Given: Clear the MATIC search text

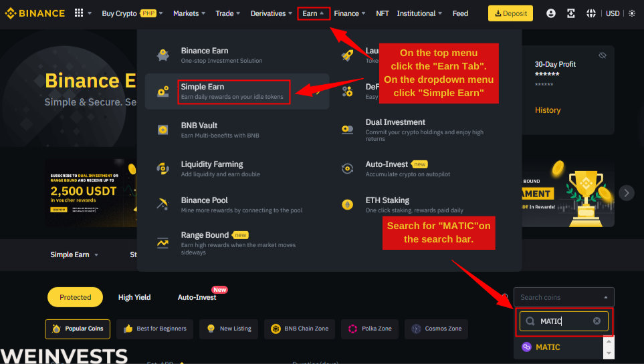Looking at the screenshot, I should (x=597, y=321).
